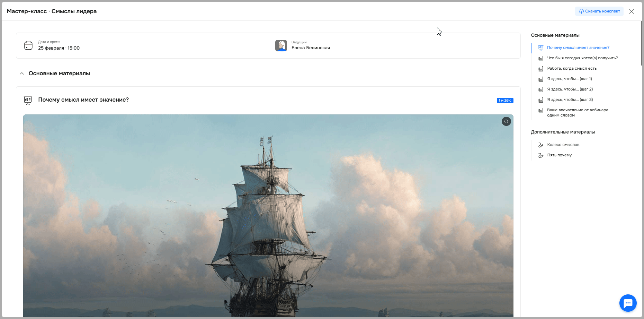The image size is (644, 319).
Task: Click the heading Почему смысл имеет значение? in content
Action: 83,100
